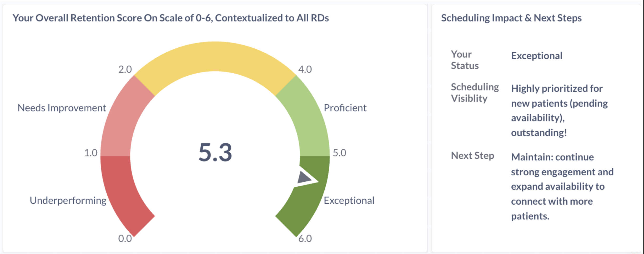This screenshot has height=254, width=644.
Task: Select the Scheduling Visiblity row label
Action: 475,93
